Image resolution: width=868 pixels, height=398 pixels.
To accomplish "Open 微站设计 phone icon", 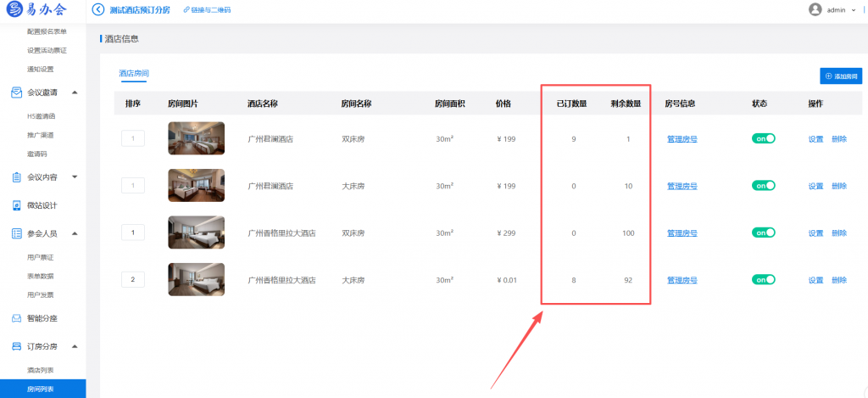I will click(17, 205).
